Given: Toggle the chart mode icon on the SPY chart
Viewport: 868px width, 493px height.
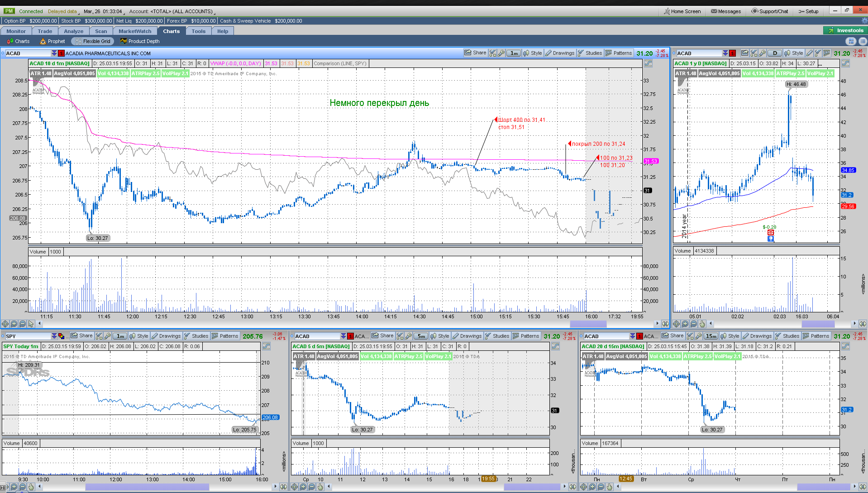Looking at the screenshot, I should 266,346.
